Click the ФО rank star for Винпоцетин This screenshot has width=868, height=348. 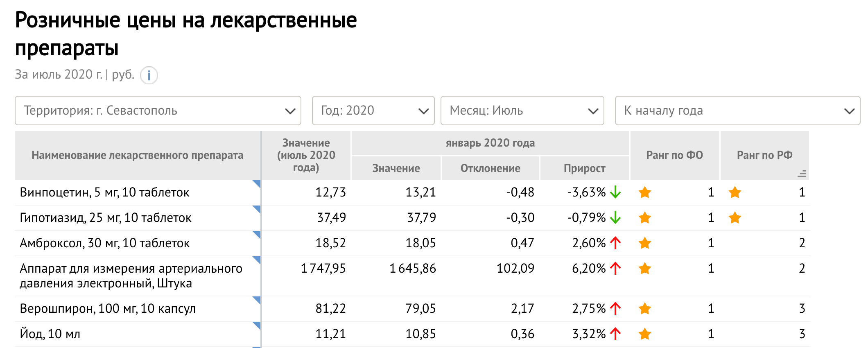pos(645,192)
